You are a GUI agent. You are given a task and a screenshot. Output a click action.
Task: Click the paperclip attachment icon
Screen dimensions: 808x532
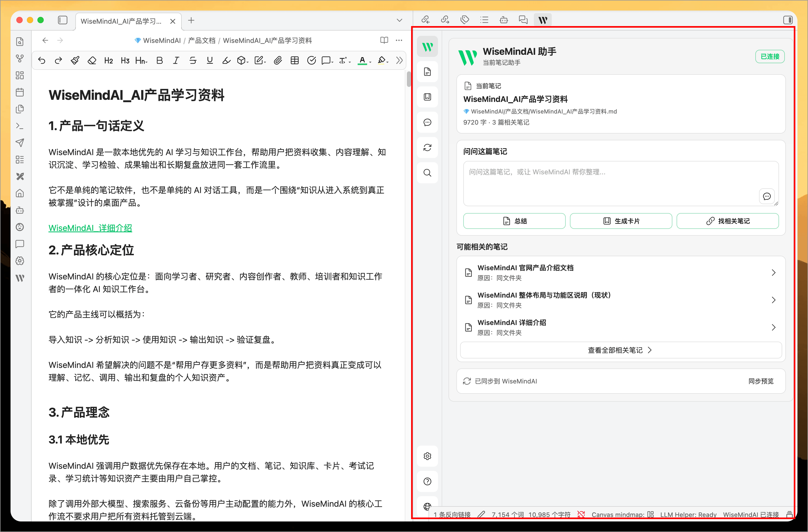click(278, 60)
